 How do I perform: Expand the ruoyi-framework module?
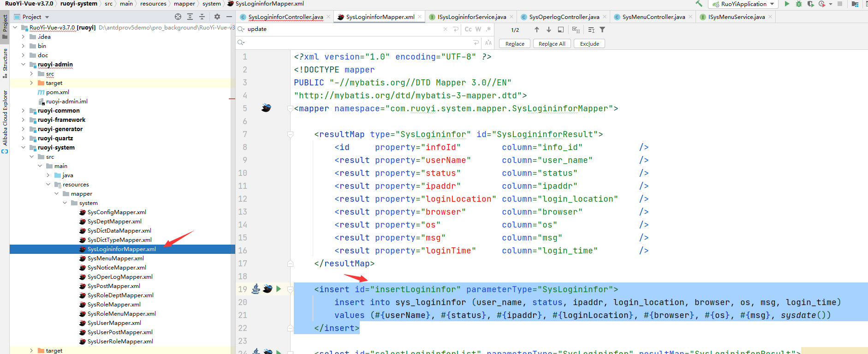23,120
